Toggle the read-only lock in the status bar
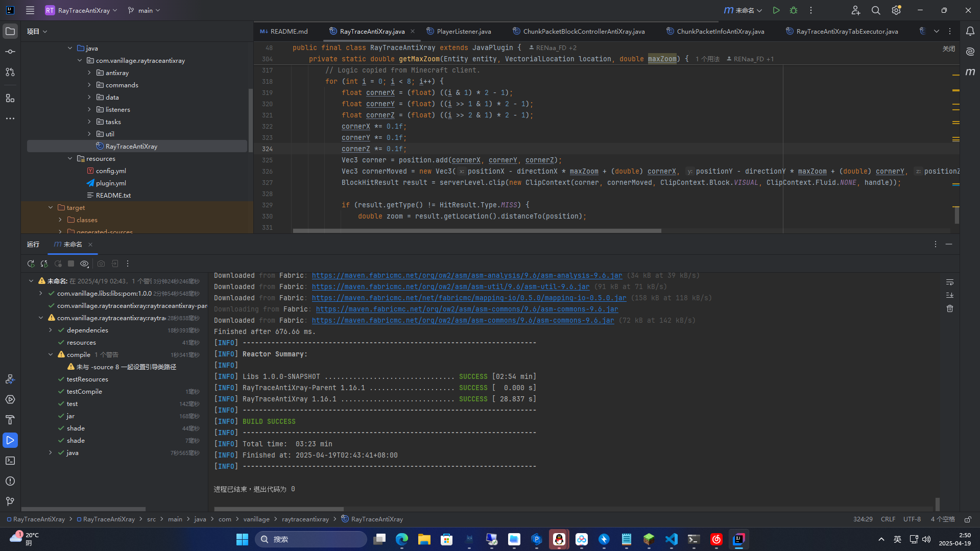 (967, 519)
